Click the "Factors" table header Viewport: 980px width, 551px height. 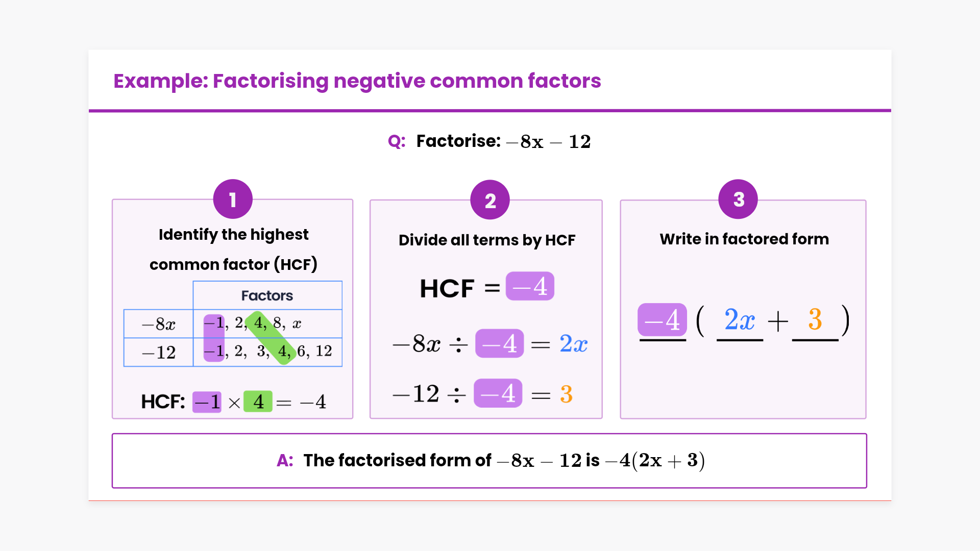pos(267,295)
